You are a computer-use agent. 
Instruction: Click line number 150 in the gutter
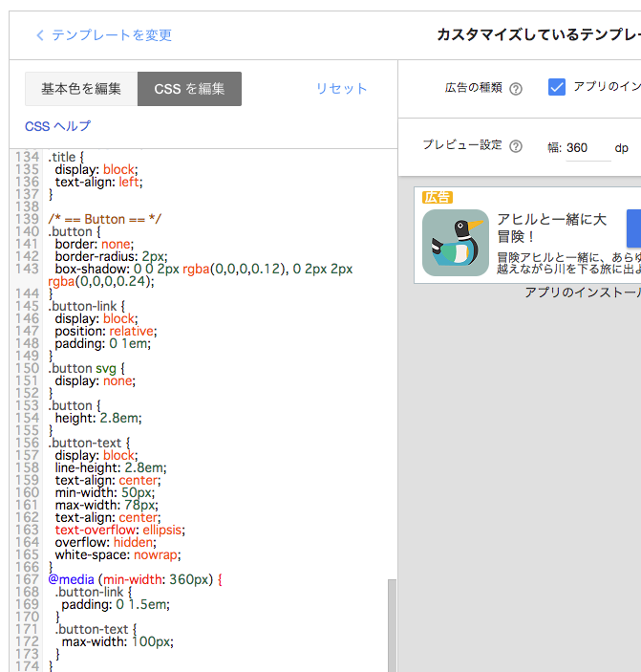(x=28, y=368)
